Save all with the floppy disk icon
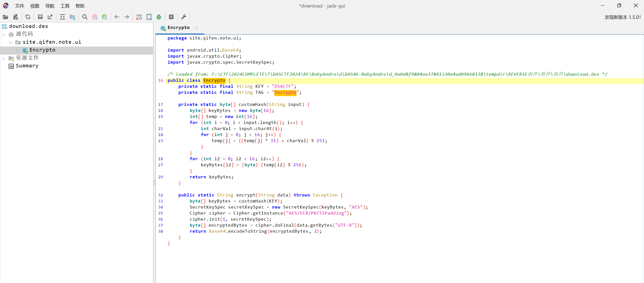This screenshot has width=644, height=283. point(40,17)
